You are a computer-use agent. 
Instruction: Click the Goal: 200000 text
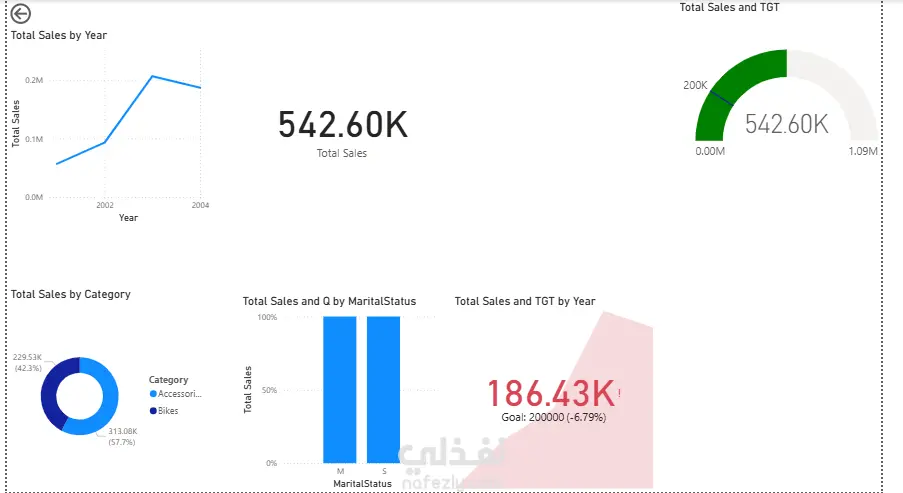(553, 417)
